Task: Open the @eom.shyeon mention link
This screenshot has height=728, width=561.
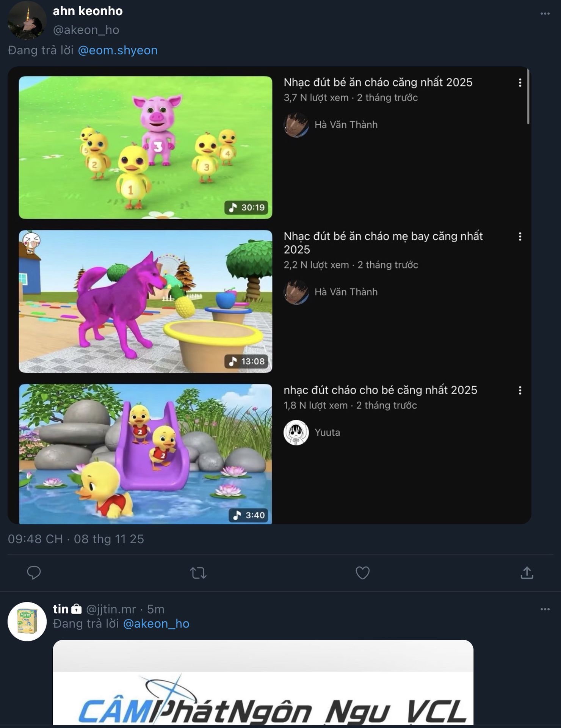Action: [118, 50]
